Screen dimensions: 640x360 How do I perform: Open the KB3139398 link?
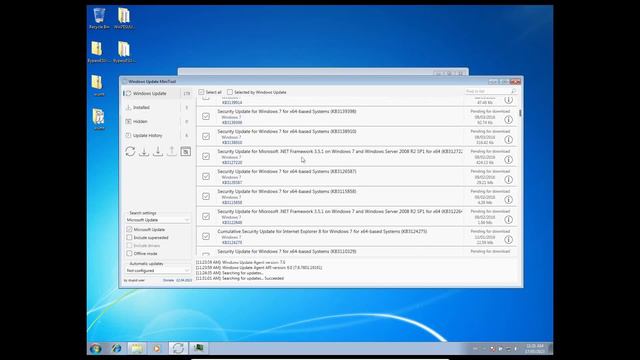232,122
